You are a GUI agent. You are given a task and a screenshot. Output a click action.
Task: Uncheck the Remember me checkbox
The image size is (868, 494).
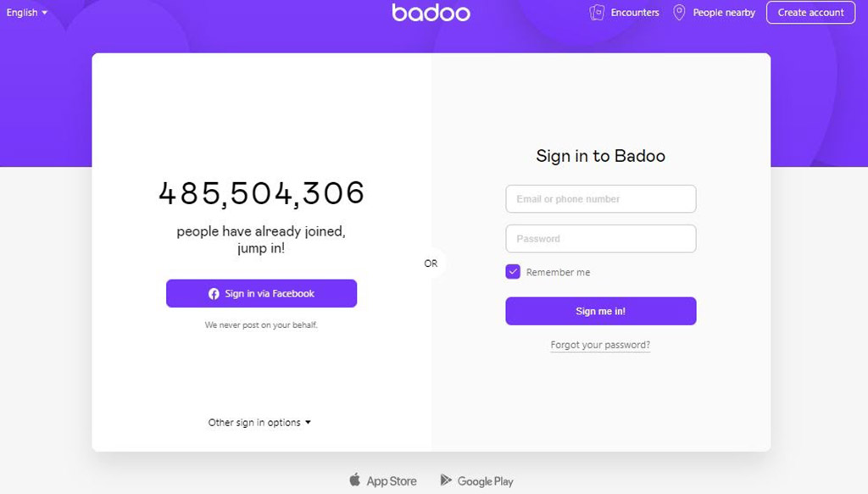(x=513, y=272)
